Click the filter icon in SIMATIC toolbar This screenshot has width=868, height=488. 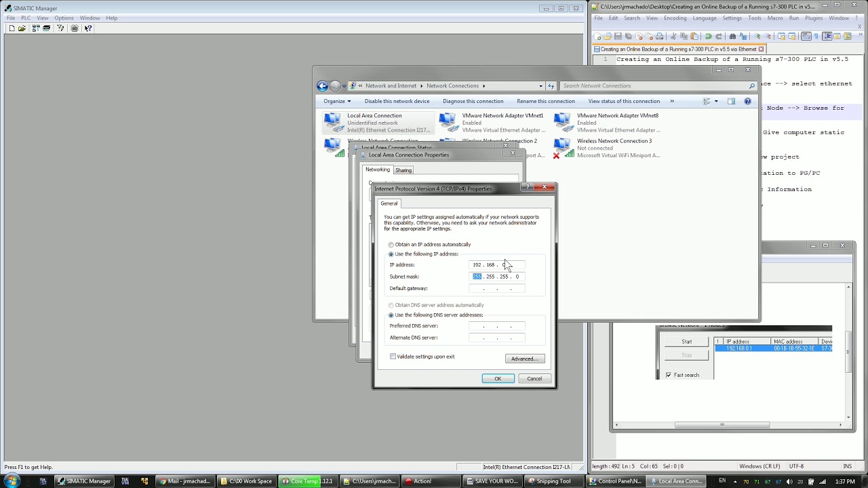click(x=60, y=28)
